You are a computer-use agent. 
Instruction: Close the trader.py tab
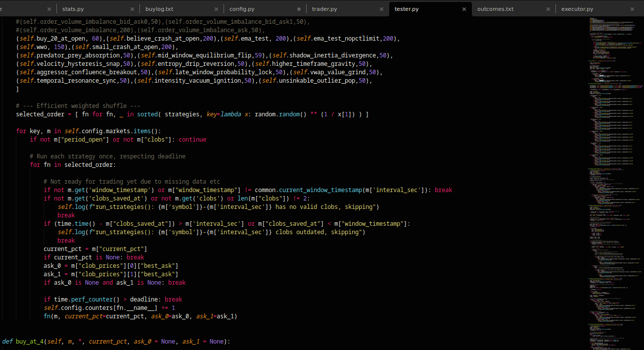[381, 9]
